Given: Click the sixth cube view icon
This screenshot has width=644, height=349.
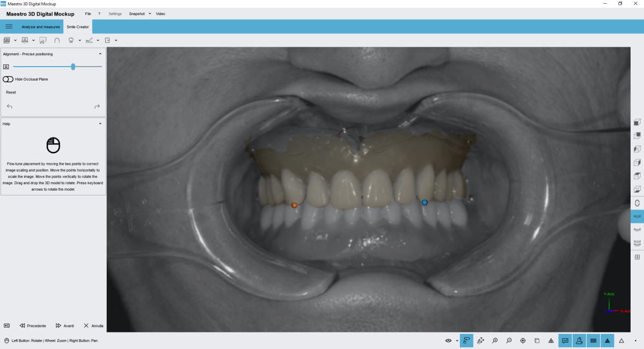Looking at the screenshot, I should [637, 190].
